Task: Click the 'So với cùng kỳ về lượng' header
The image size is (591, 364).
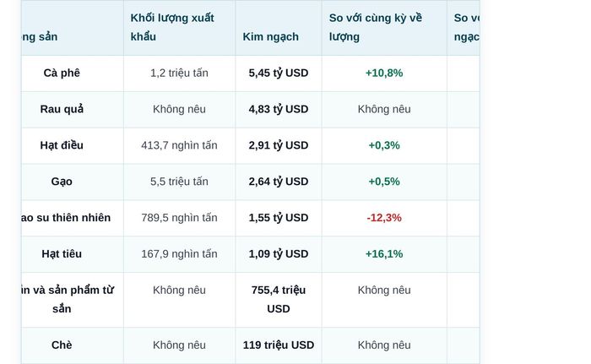Action: pyautogui.click(x=376, y=27)
